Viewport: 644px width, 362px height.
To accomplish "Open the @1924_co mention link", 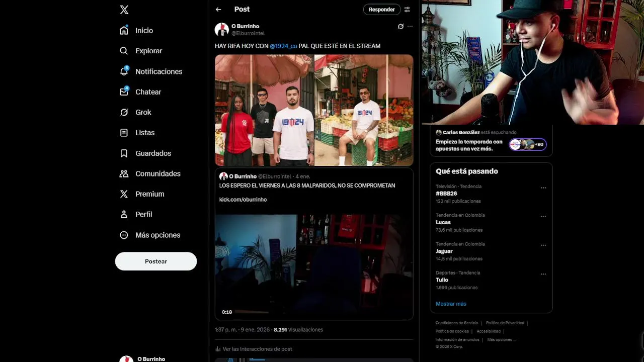I will click(x=283, y=46).
